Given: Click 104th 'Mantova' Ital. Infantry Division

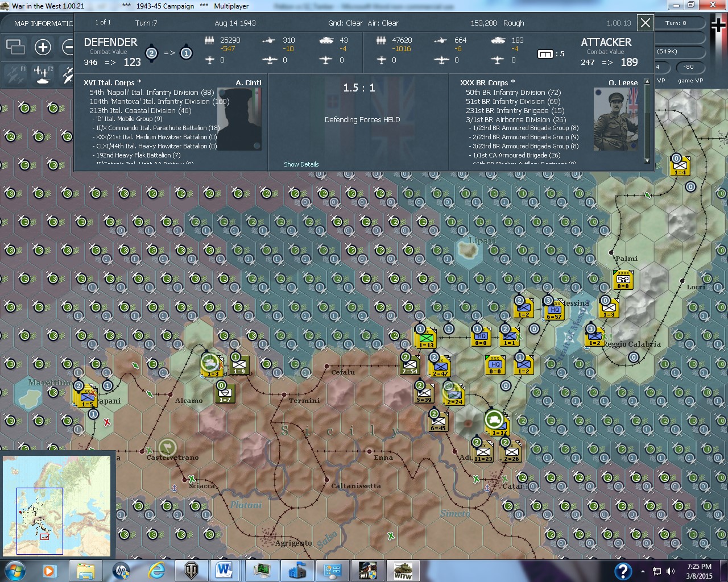Looking at the screenshot, I should pyautogui.click(x=159, y=101).
